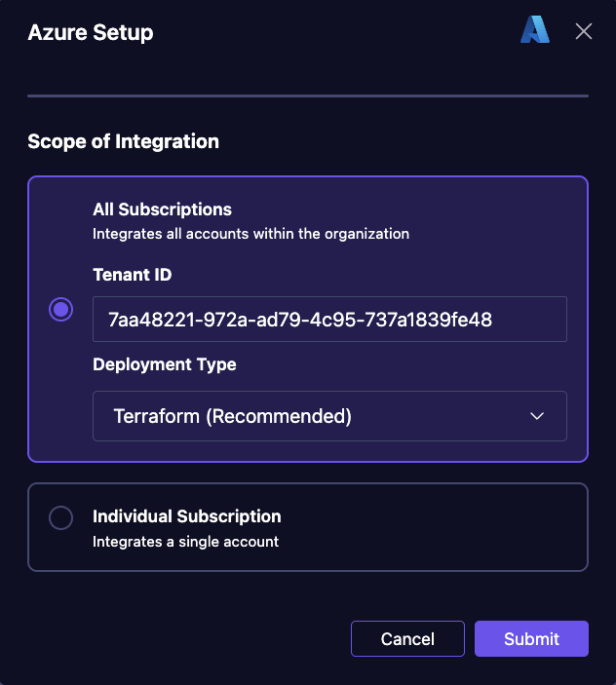Click the Tenant ID field label
The image size is (616, 685).
(x=132, y=275)
